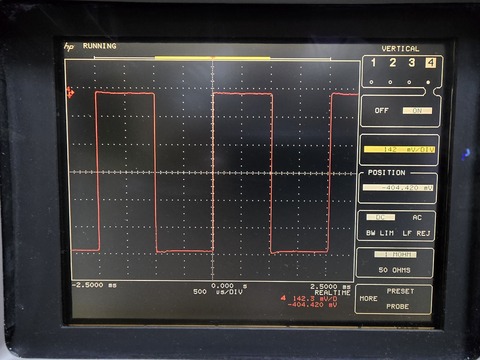
Task: Click the red -404.420 mV offset readout
Action: click(x=312, y=305)
